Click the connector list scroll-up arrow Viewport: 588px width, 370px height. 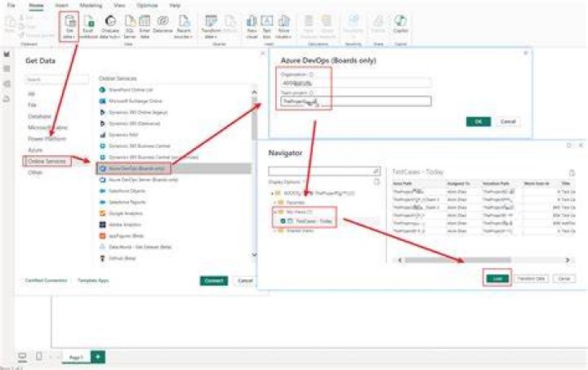(x=254, y=91)
